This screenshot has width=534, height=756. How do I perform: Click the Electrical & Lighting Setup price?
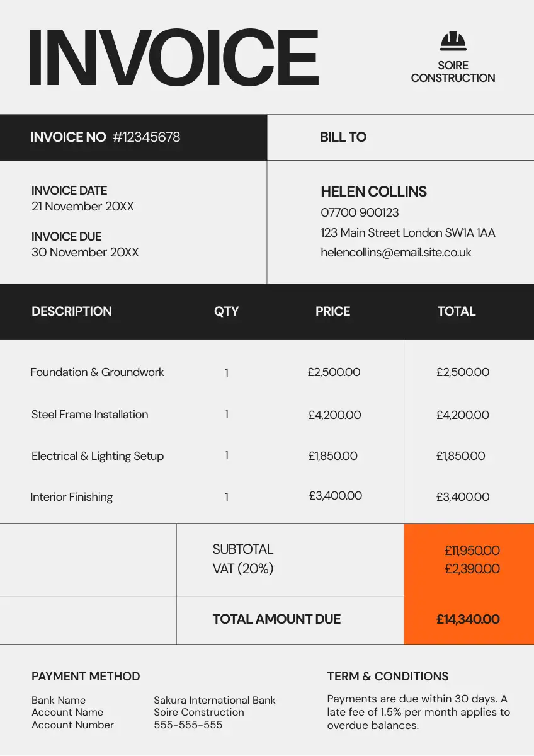pos(332,456)
